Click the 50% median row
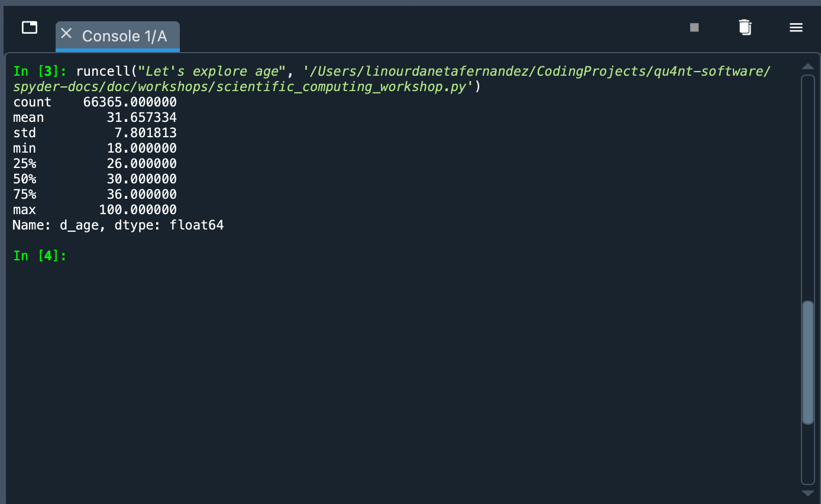The height and width of the screenshot is (504, 821). [x=95, y=179]
